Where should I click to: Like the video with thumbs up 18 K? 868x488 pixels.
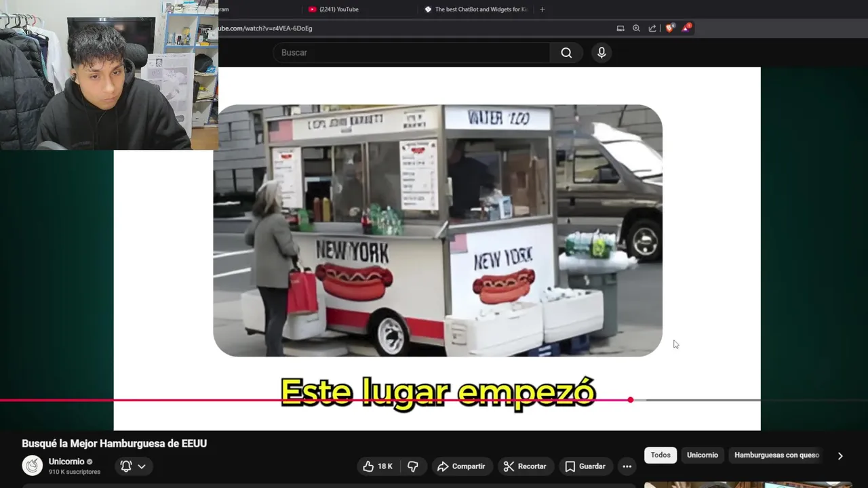(x=378, y=466)
